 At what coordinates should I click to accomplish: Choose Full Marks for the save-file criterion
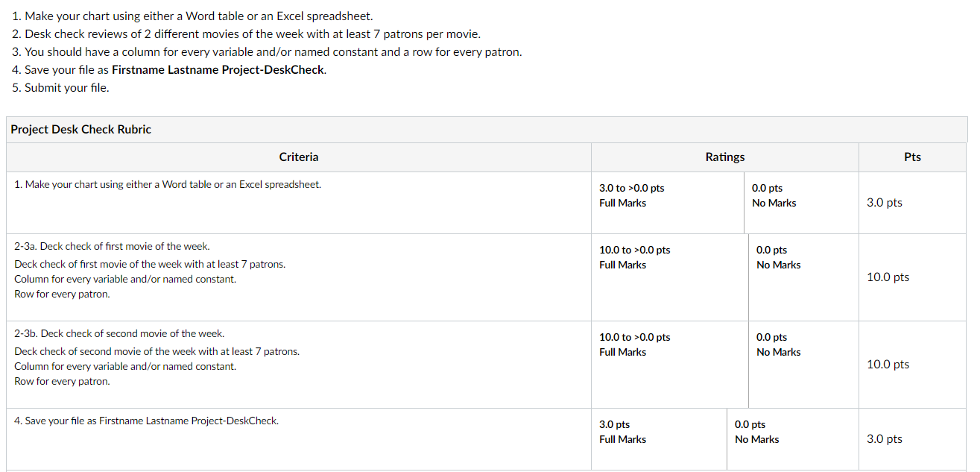pyautogui.click(x=623, y=439)
